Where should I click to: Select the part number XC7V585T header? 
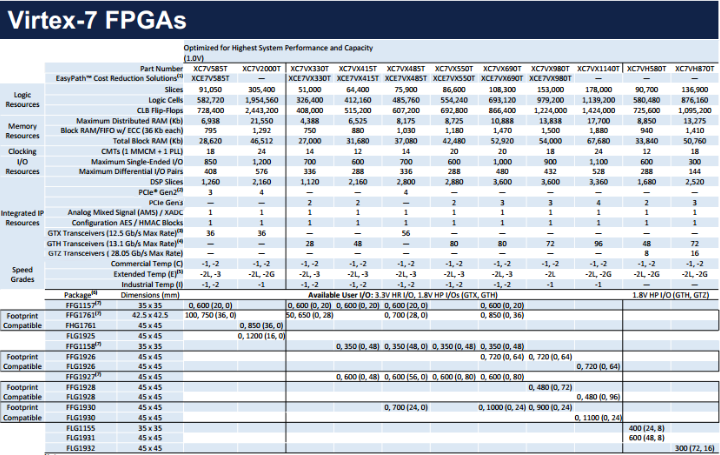point(210,68)
